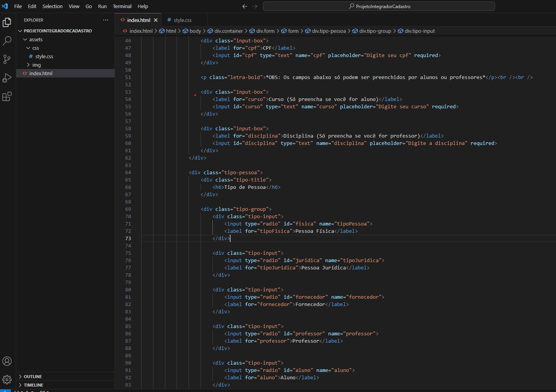Open the Run and Debug view
Image resolution: width=556 pixels, height=392 pixels.
pos(7,78)
